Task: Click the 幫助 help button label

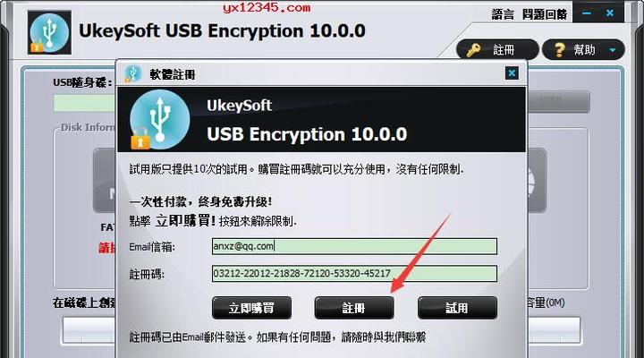Action: [584, 50]
